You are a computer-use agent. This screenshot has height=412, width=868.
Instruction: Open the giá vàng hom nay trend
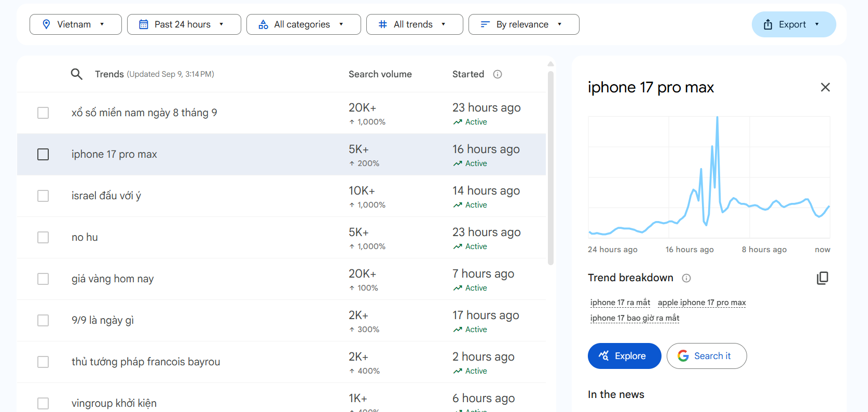point(113,279)
